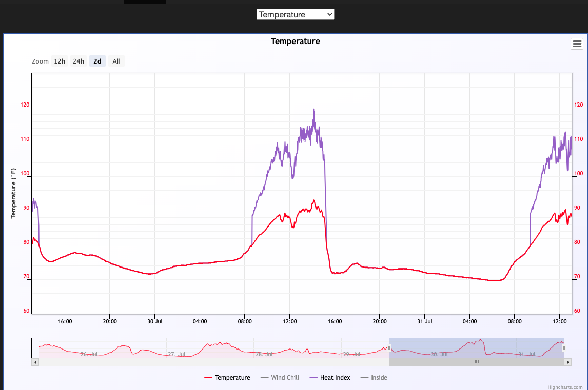588x390 pixels.
Task: Click navigator left scroll arrow
Action: click(35, 362)
